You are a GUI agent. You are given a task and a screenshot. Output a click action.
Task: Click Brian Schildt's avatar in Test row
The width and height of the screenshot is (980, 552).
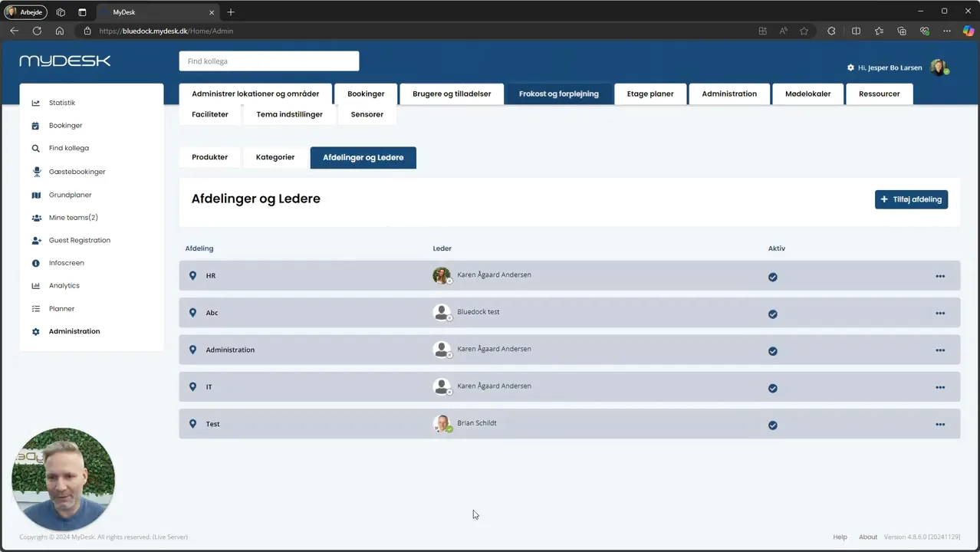point(442,424)
